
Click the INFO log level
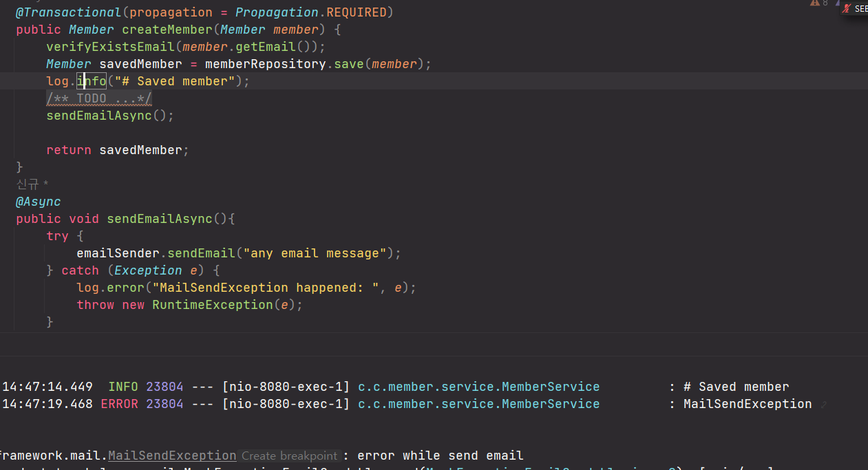(x=123, y=387)
